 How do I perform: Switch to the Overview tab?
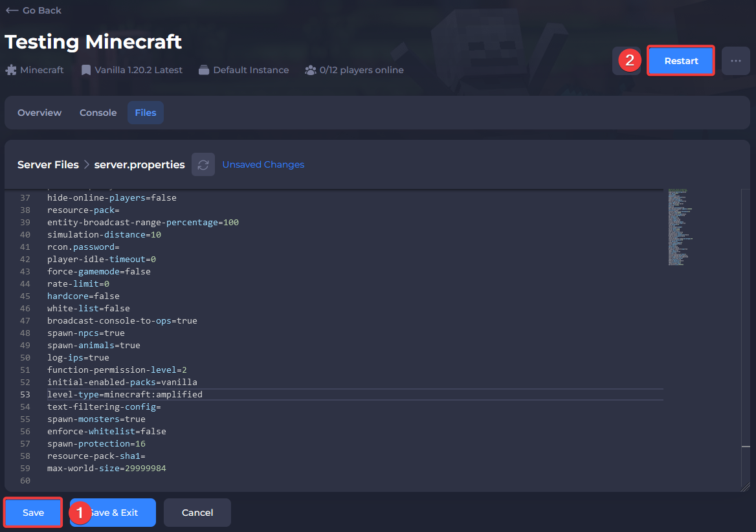coord(39,113)
